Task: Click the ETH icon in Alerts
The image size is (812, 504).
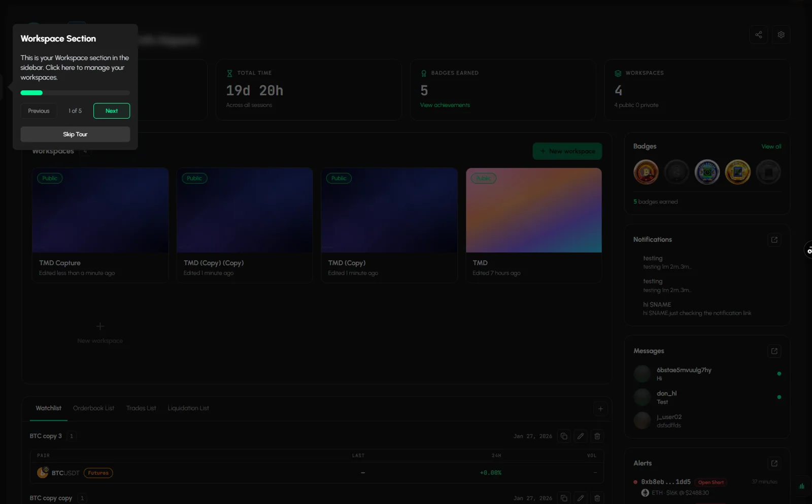Action: (645, 493)
